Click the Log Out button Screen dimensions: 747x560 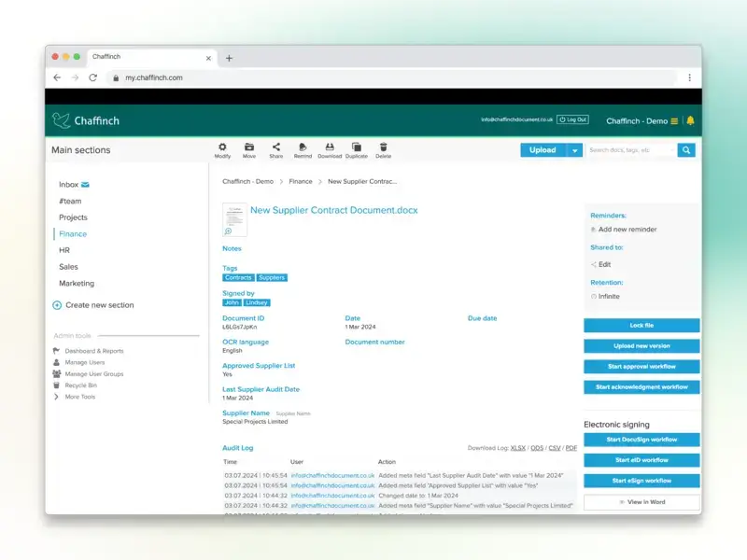572,119
